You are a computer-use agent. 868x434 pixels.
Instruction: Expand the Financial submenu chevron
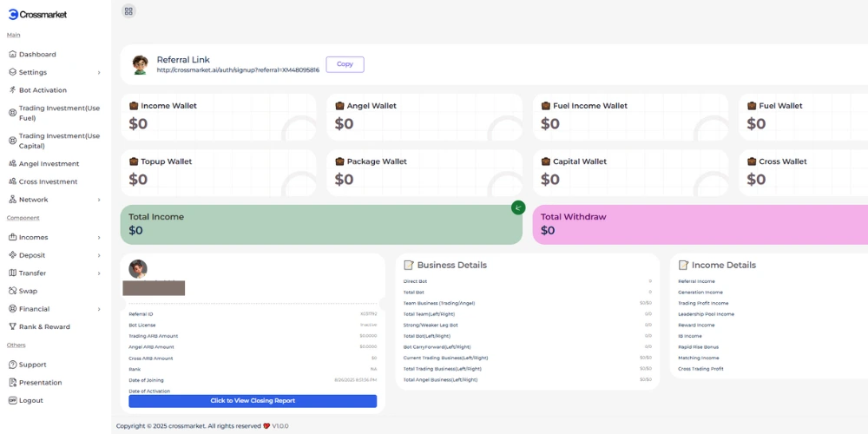[99, 310]
